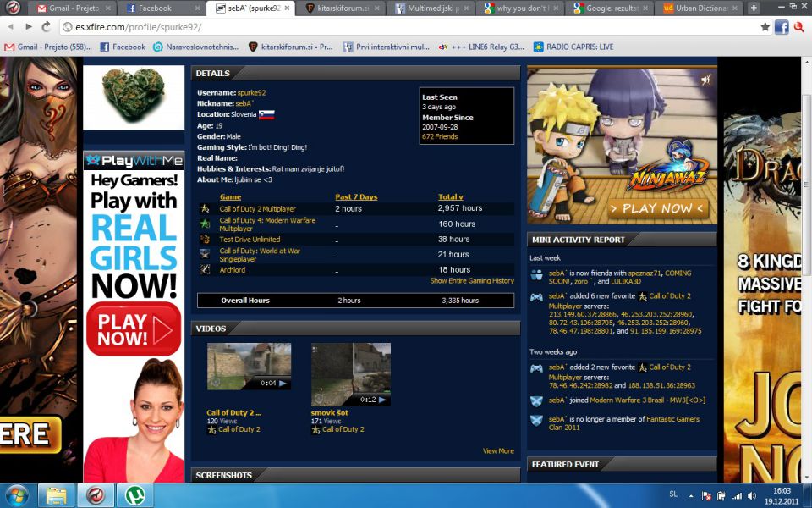Close the Gmail tab

coord(107,8)
